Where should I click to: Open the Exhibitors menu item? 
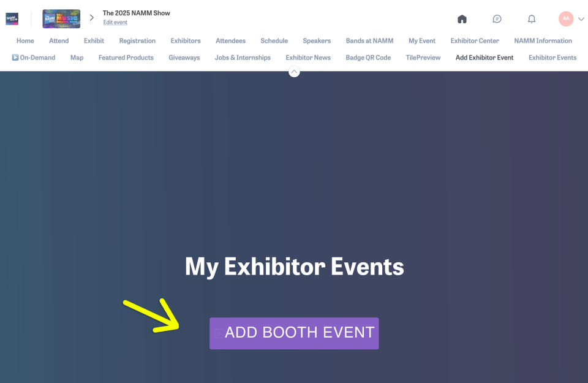186,41
